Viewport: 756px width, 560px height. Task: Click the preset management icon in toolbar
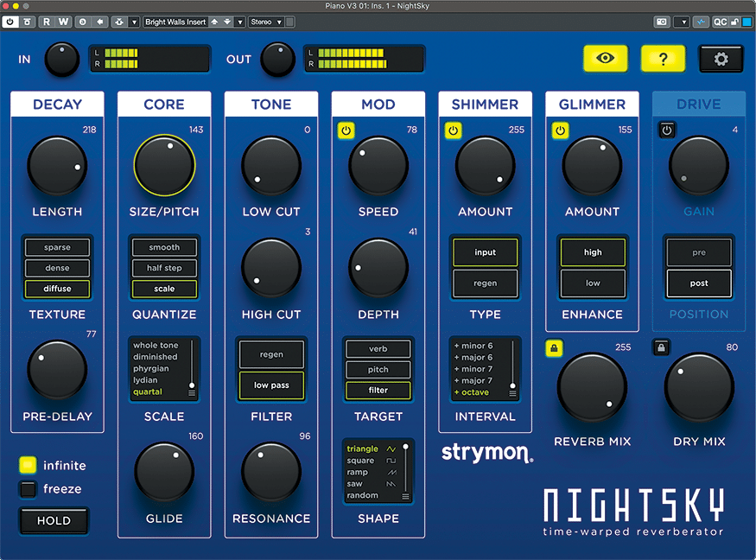118,22
